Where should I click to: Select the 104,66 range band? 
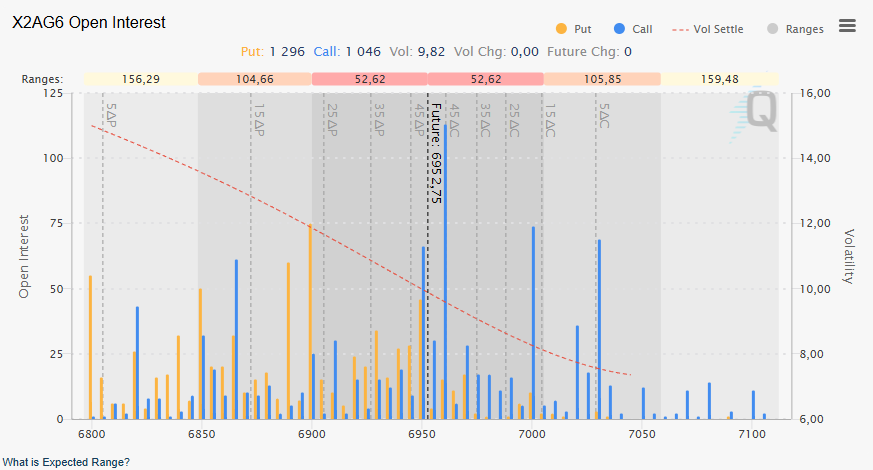pos(255,79)
